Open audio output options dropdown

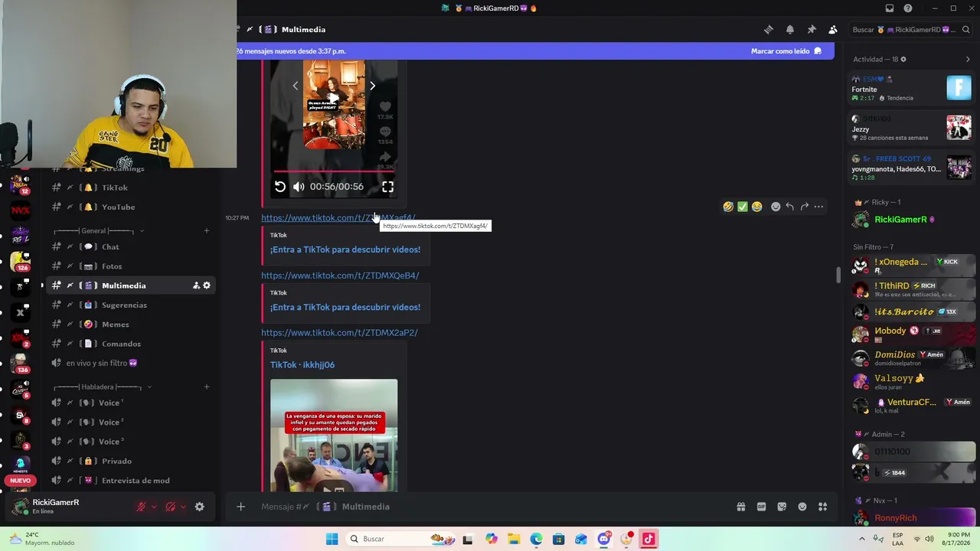pos(183,507)
